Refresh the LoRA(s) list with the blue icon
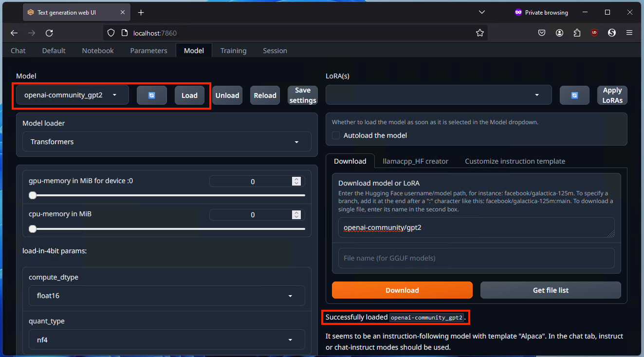 pos(574,95)
